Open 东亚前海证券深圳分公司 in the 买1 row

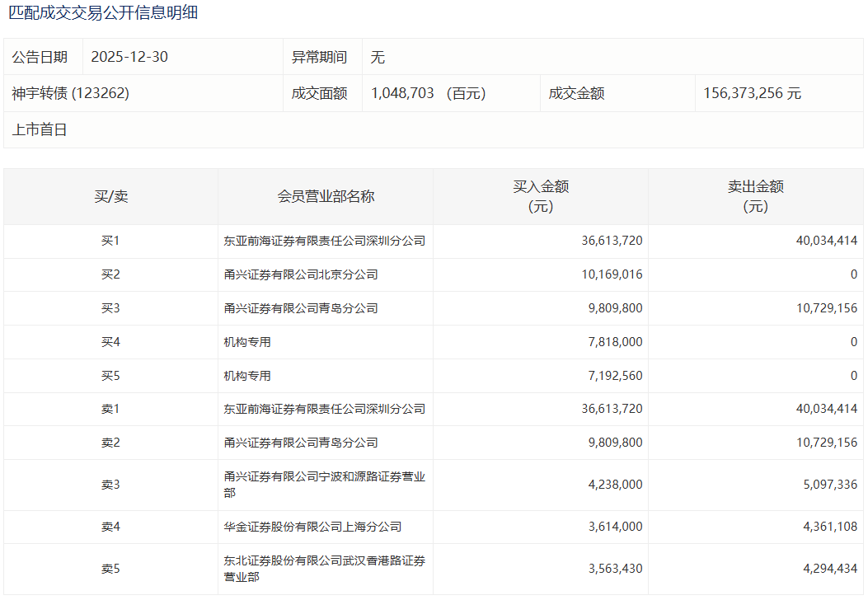(x=324, y=241)
